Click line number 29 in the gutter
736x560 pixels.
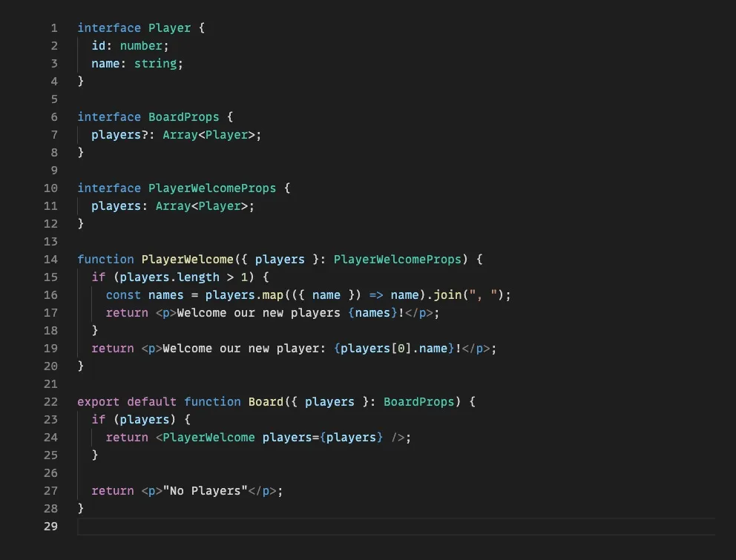coord(50,526)
